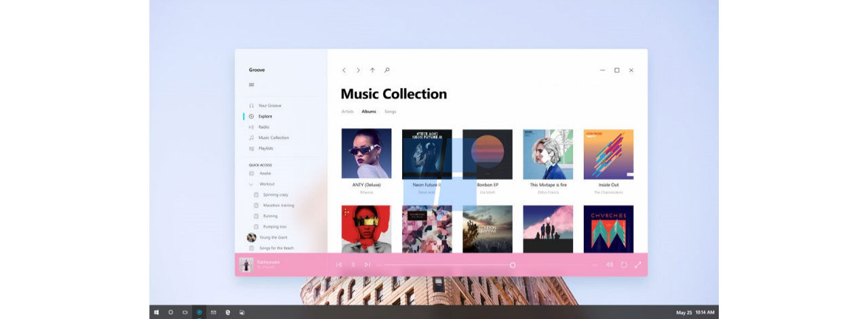Click the Rihanna artist name

[366, 192]
